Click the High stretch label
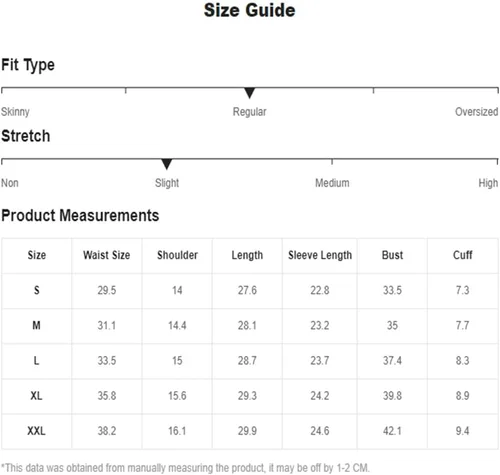Viewport: 500px width, 475px height. [488, 183]
